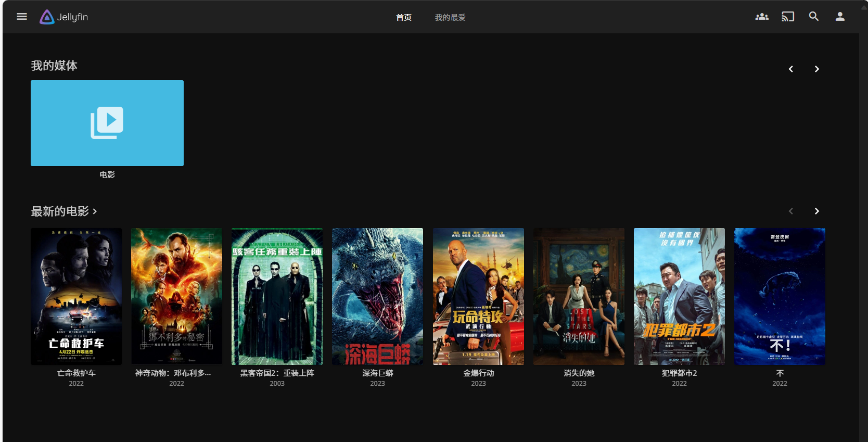This screenshot has height=442, width=868.
Task: Click the 消失的她 title text
Action: click(x=579, y=373)
